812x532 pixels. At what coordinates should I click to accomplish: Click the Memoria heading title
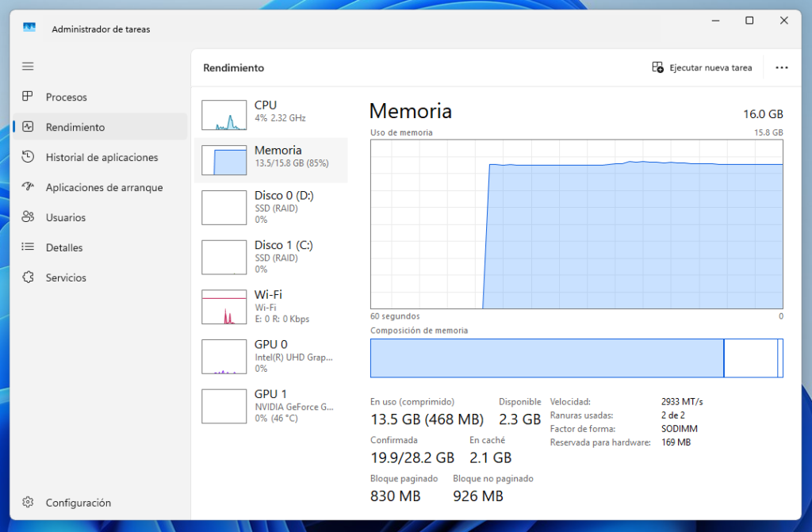pyautogui.click(x=411, y=111)
